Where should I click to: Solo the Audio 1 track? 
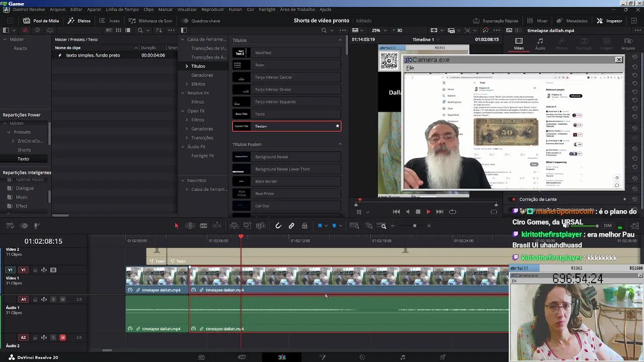tap(53, 299)
